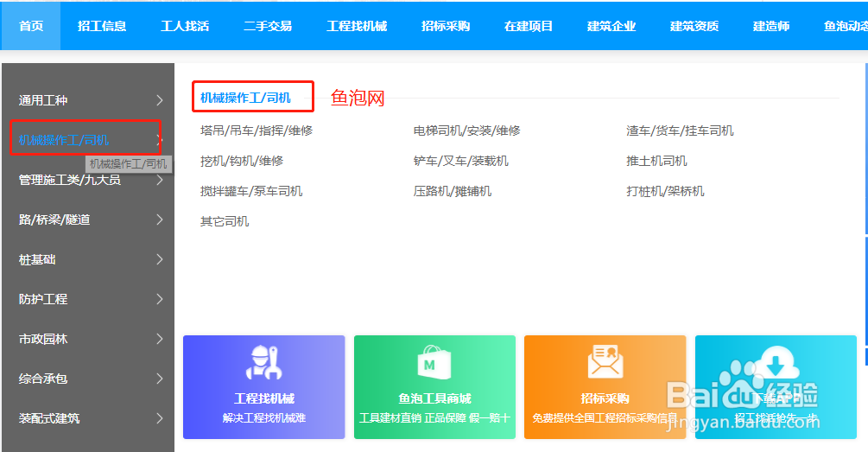The width and height of the screenshot is (868, 452).
Task: Click 解决工程找机械难 subtitle text
Action: (x=264, y=418)
